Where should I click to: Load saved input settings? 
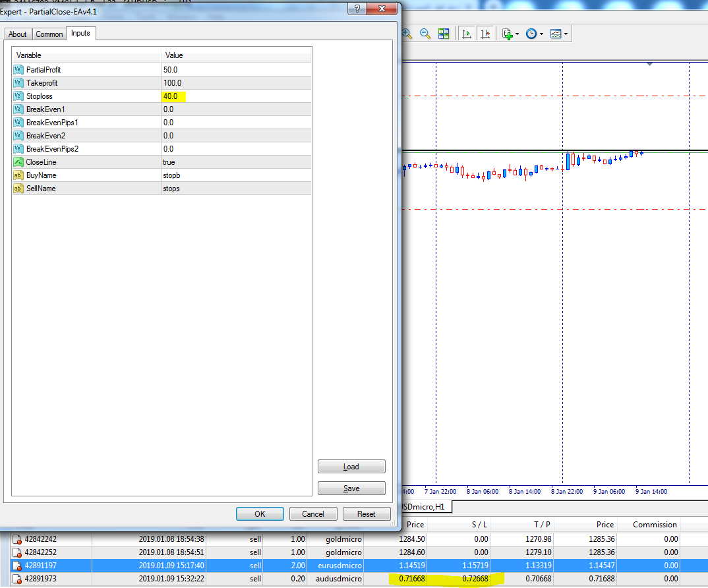pos(351,467)
